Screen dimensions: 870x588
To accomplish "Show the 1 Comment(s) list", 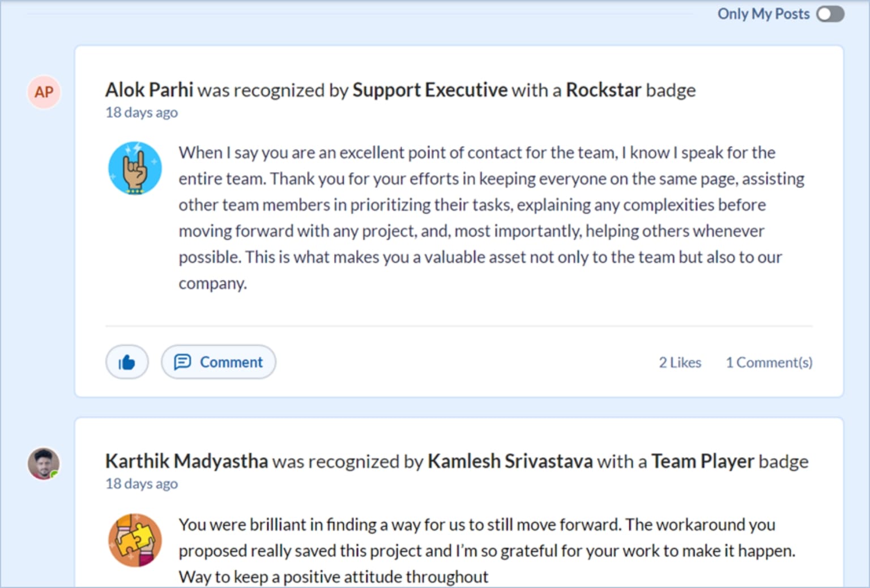I will (x=769, y=363).
